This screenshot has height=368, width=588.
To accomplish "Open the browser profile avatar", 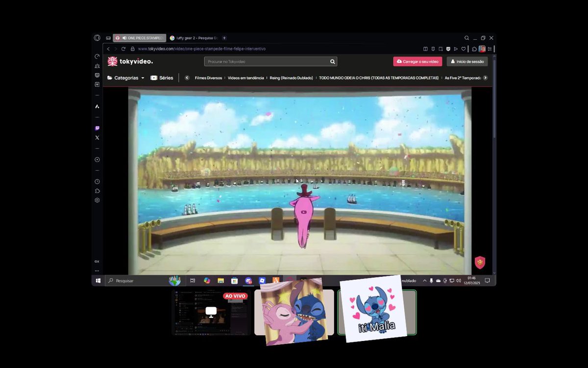I will (482, 49).
